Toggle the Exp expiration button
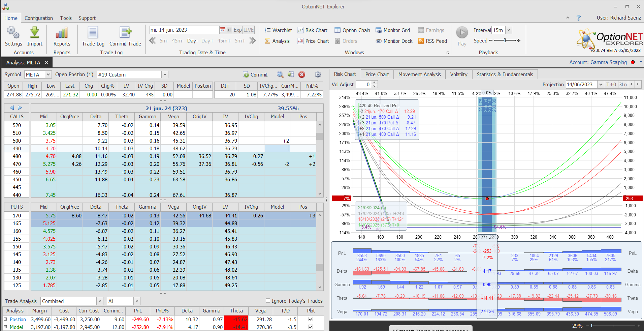 click(x=238, y=30)
